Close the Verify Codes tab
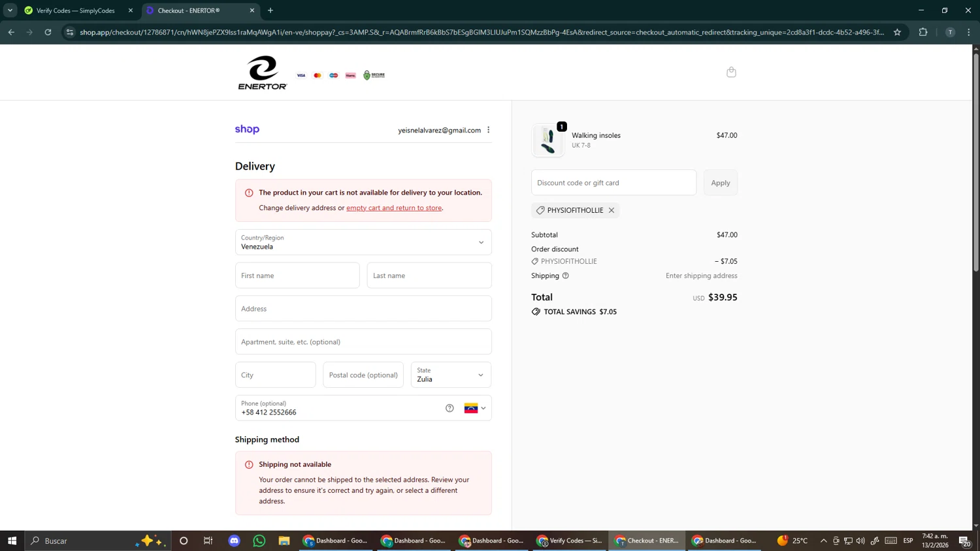Viewport: 980px width, 551px height. (130, 10)
